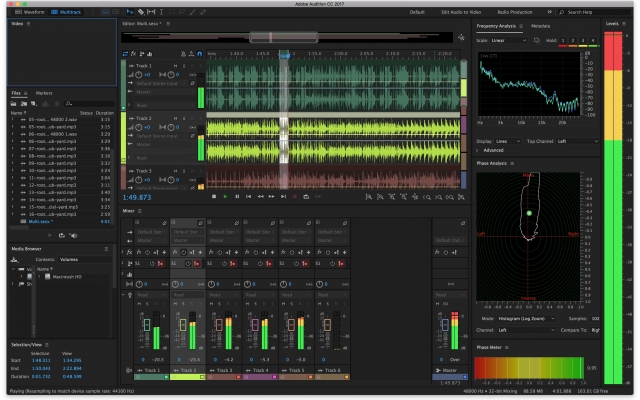Click the zoom full icon at far right of transport
The image size is (640, 400).
pyautogui.click(x=461, y=197)
